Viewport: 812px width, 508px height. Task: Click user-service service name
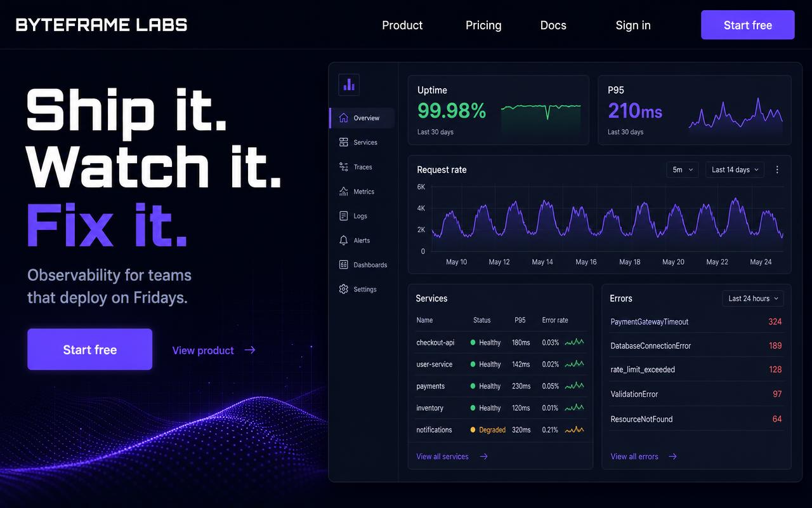click(435, 364)
